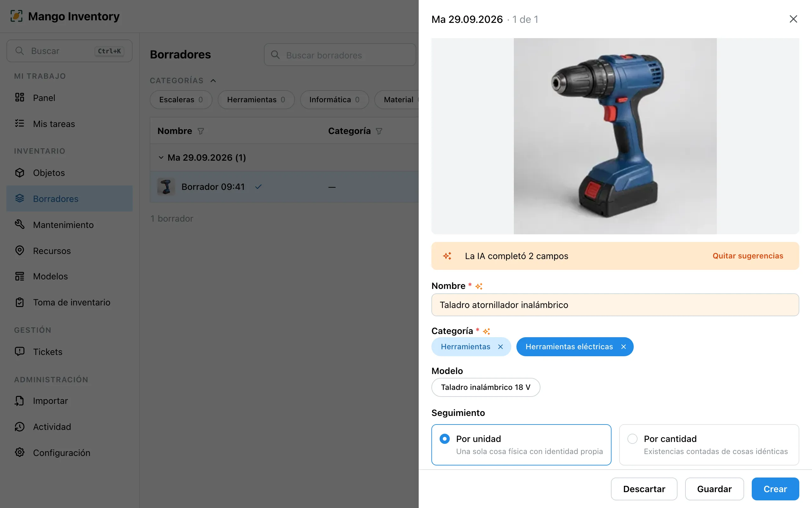
Task: Click the Borrador 09:41 drill thumbnail
Action: [166, 186]
